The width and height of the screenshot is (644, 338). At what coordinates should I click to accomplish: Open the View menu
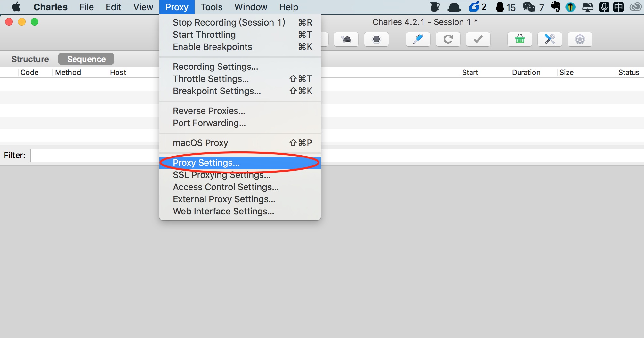(x=143, y=7)
